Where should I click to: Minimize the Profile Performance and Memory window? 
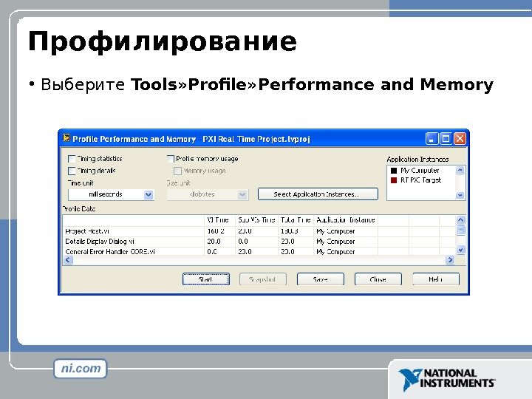point(432,138)
